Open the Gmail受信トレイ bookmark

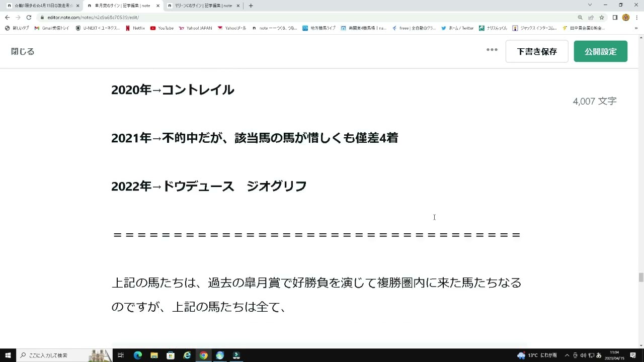coord(52,28)
